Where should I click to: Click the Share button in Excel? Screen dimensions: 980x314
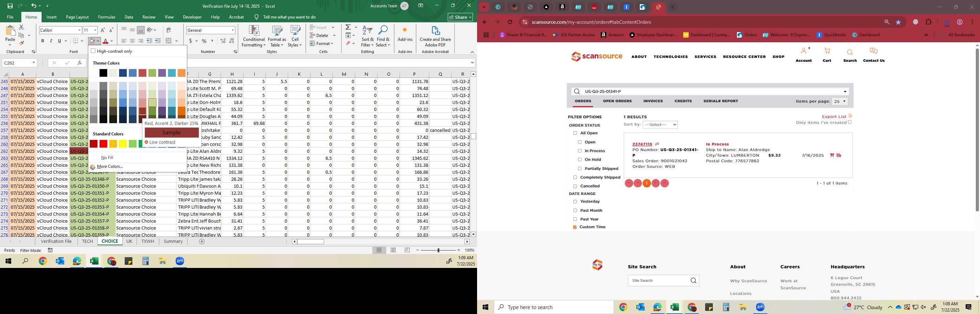(x=460, y=17)
